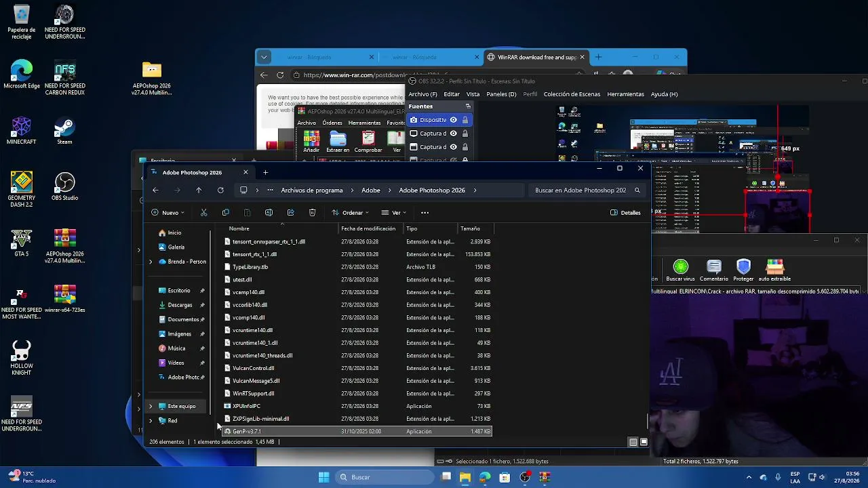Screen dimensions: 868x488
Task: Open OBS Herramientas menu
Action: (x=626, y=94)
